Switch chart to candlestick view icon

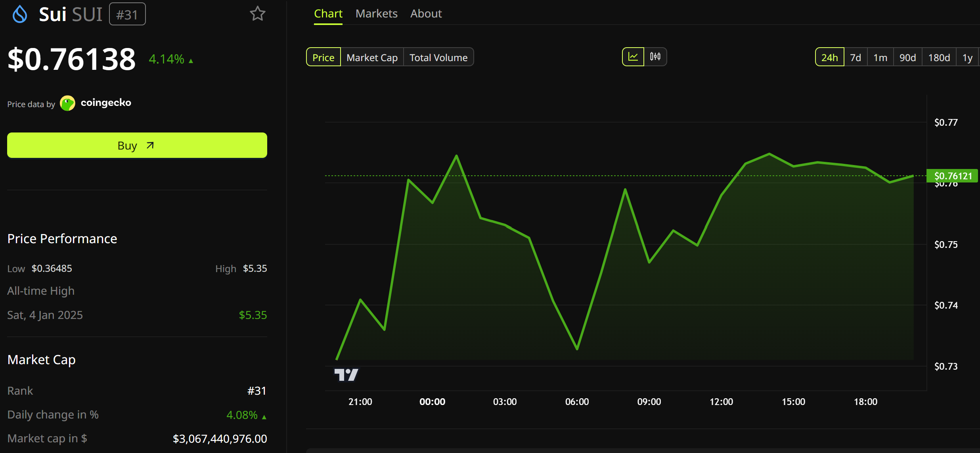click(655, 57)
